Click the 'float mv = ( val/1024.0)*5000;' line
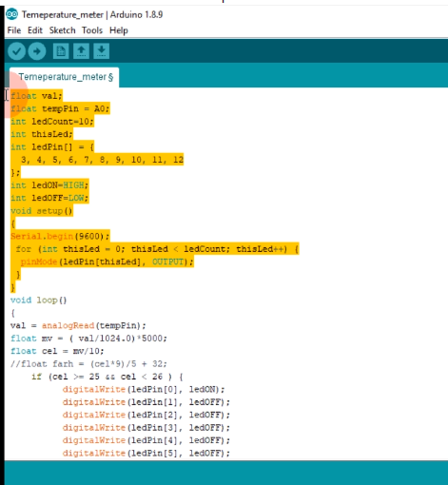This screenshot has height=485, width=448. (x=88, y=339)
